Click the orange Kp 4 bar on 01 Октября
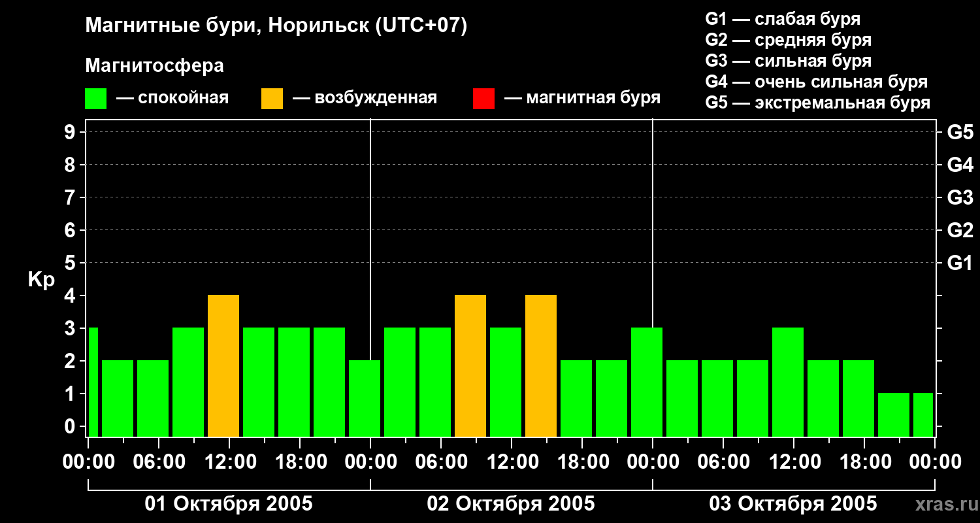The width and height of the screenshot is (980, 523). click(x=223, y=365)
